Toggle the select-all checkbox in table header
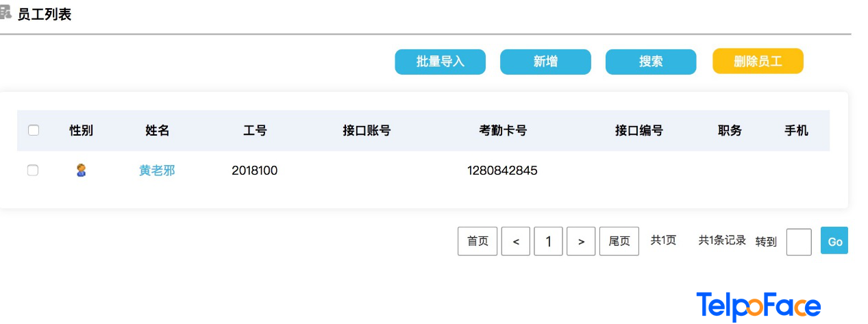 pyautogui.click(x=33, y=130)
